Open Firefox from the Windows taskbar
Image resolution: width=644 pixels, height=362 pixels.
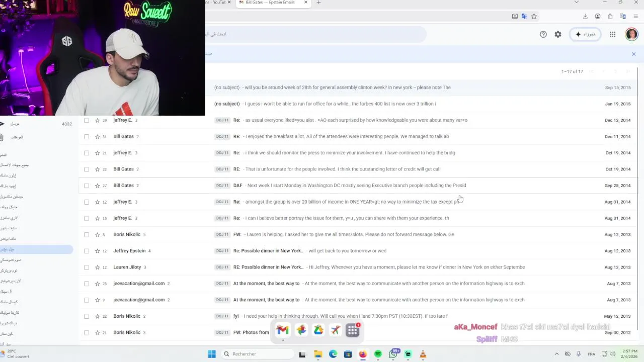click(363, 354)
